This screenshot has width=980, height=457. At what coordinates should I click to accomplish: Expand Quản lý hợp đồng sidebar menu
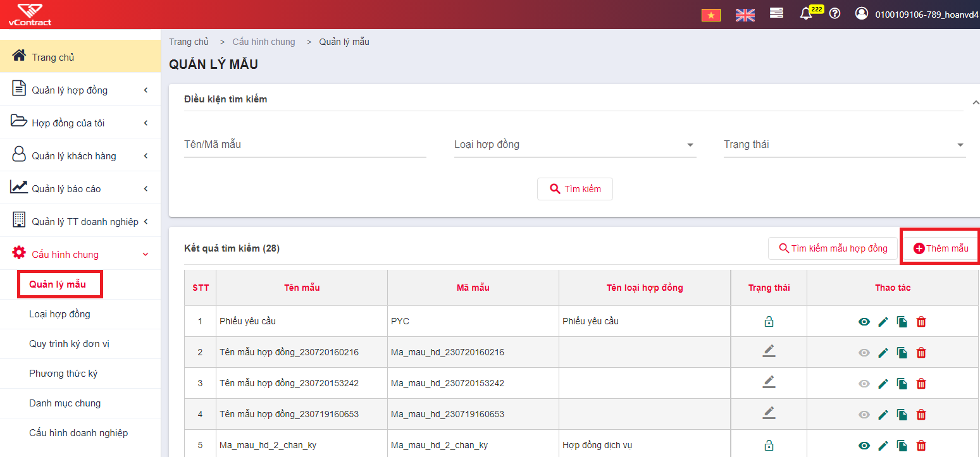(80, 90)
